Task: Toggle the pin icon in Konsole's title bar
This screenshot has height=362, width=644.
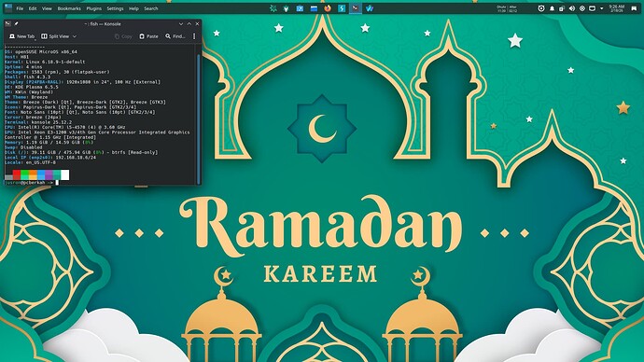Action: (x=17, y=24)
